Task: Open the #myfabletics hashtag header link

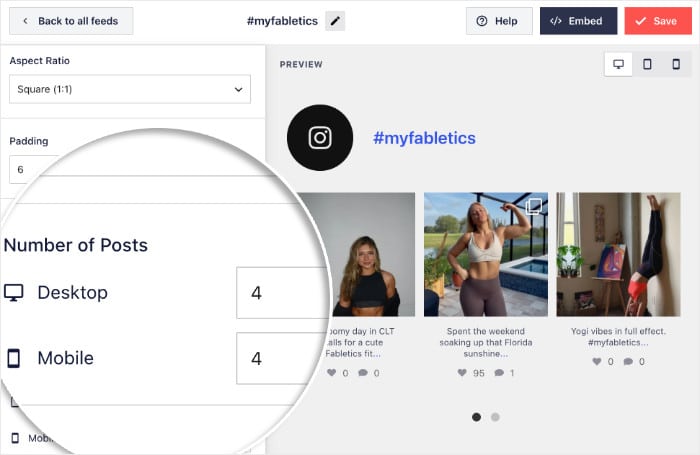Action: click(424, 138)
